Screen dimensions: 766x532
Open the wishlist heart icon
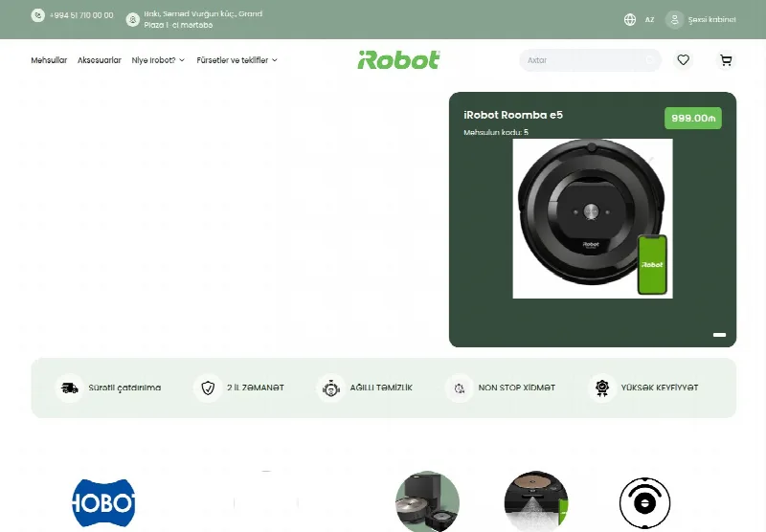pos(683,60)
